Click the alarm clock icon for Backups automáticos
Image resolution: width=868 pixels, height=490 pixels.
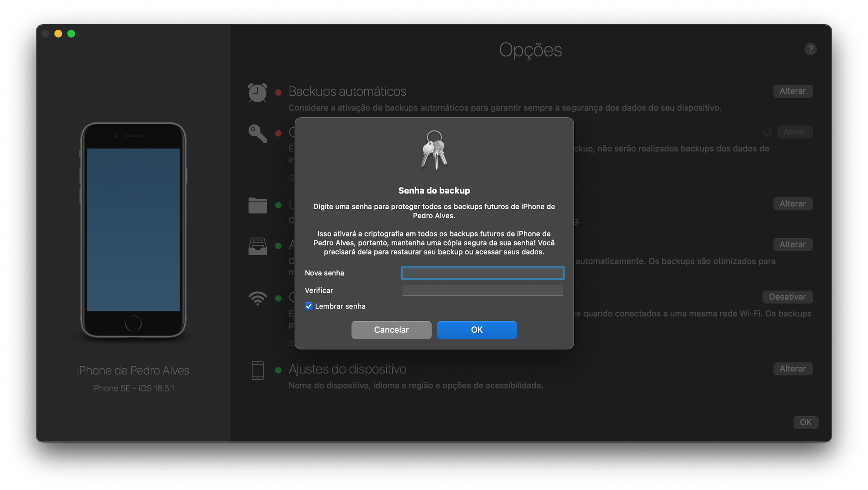click(x=257, y=92)
